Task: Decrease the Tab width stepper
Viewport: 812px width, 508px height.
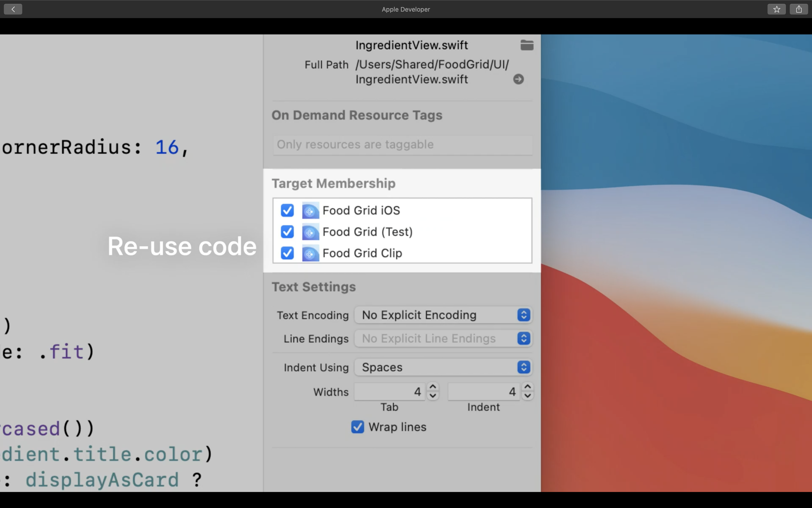Action: [433, 396]
